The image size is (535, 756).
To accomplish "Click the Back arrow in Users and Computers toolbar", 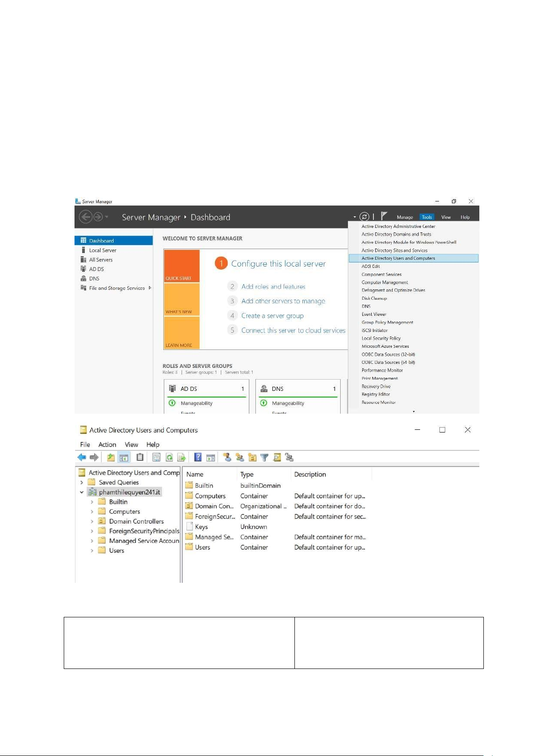I will (x=82, y=457).
